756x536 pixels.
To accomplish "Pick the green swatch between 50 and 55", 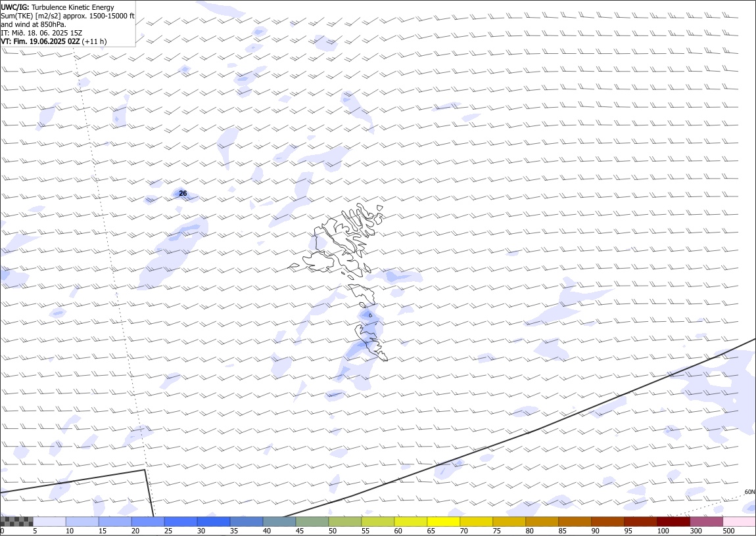I will coord(344,522).
